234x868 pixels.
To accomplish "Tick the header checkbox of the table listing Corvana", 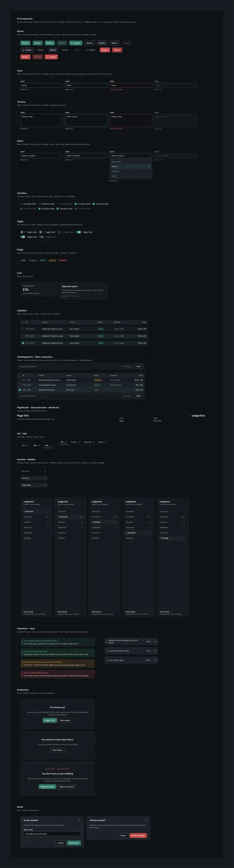I will click(x=20, y=375).
